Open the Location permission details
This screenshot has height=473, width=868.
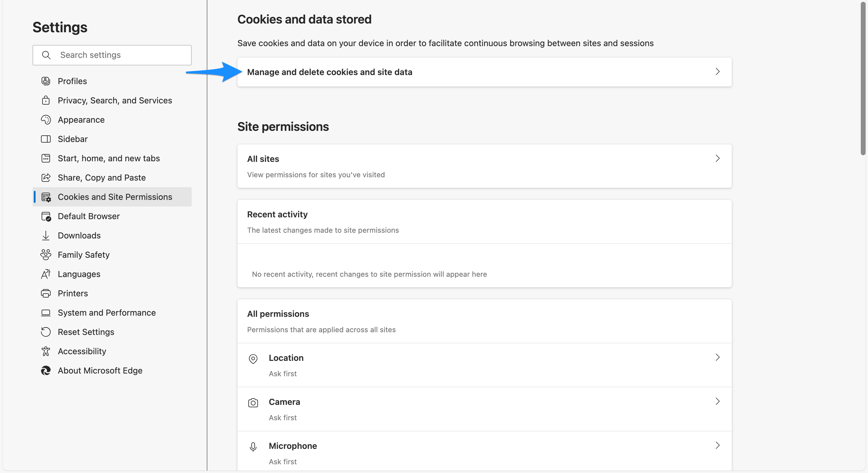718,358
